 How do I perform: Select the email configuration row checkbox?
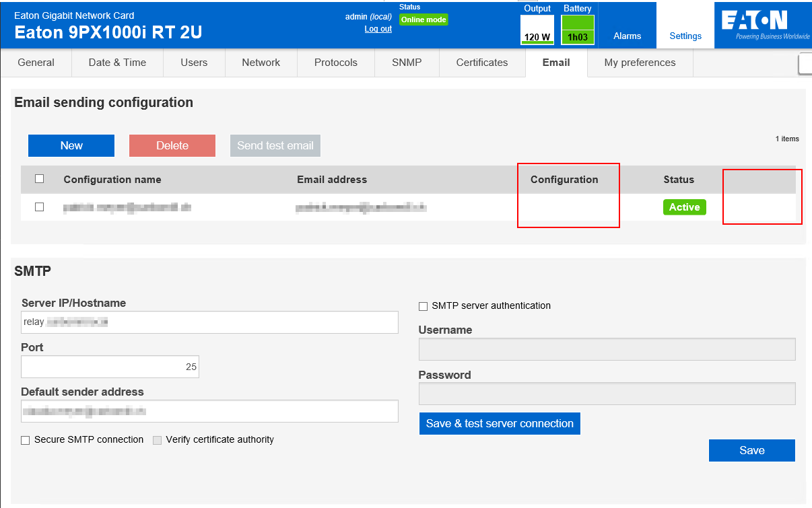coord(39,207)
